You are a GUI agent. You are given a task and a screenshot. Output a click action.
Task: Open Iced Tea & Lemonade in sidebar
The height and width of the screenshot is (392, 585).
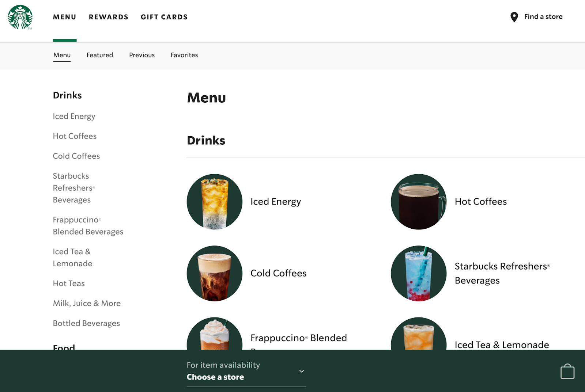click(72, 257)
